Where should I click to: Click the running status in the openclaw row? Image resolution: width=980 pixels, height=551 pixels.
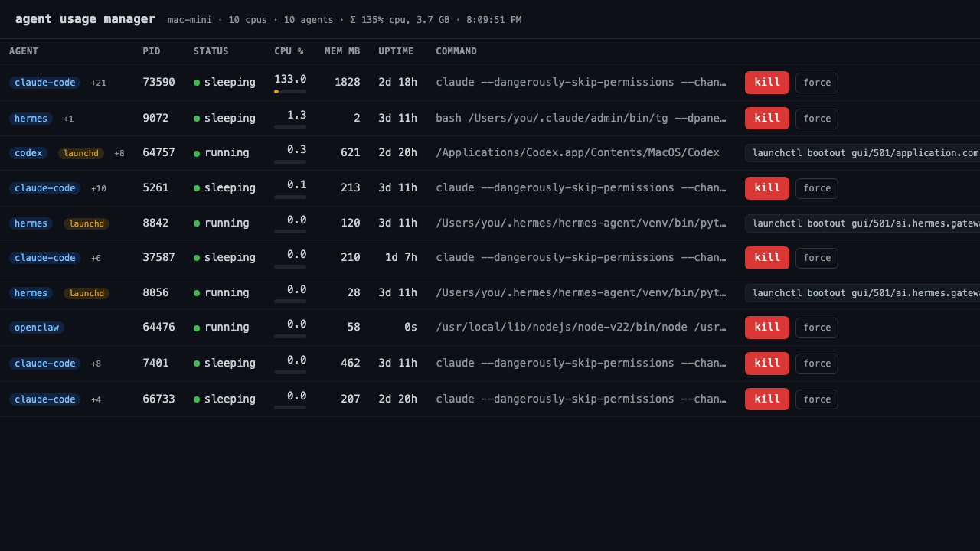[221, 327]
